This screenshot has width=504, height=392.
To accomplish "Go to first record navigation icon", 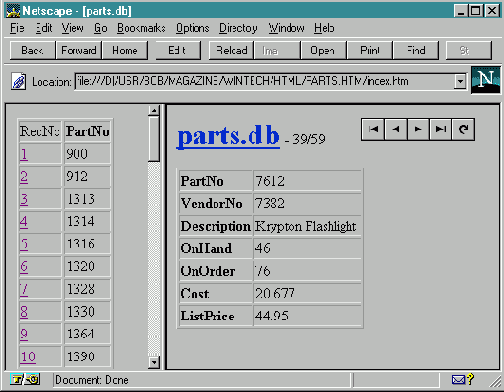I will [373, 129].
